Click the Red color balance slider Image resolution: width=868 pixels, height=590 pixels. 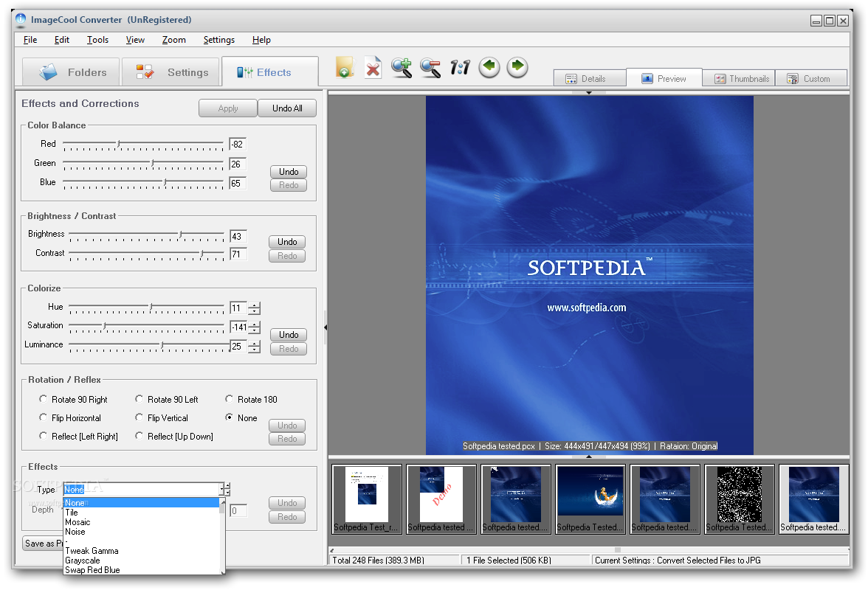[x=143, y=145]
